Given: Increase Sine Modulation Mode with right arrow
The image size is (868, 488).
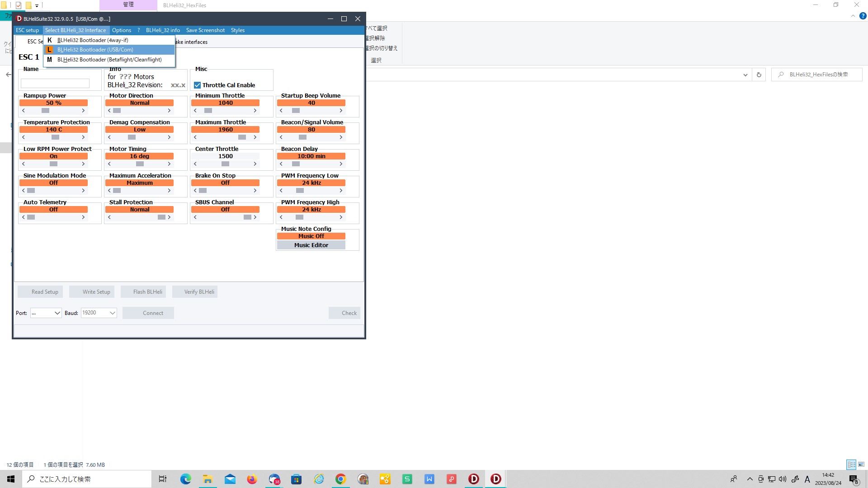Looking at the screenshot, I should (83, 191).
